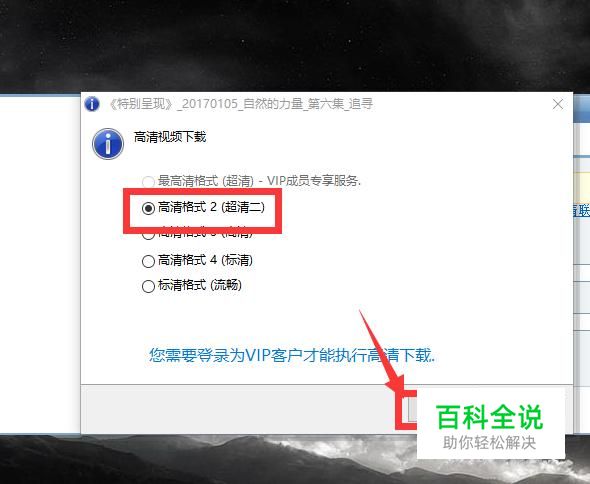Viewport: 590px width, 484px height.
Task: Click the yellow highlighted bar in background window
Action: (581, 186)
